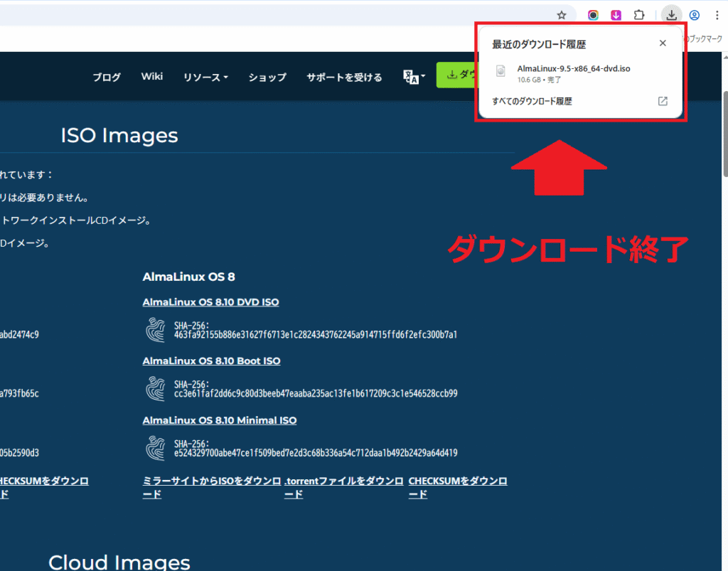Select the Minimal ISO SHA-256 hash e5243297…
Image resolution: width=728 pixels, height=571 pixels.
coord(316,453)
